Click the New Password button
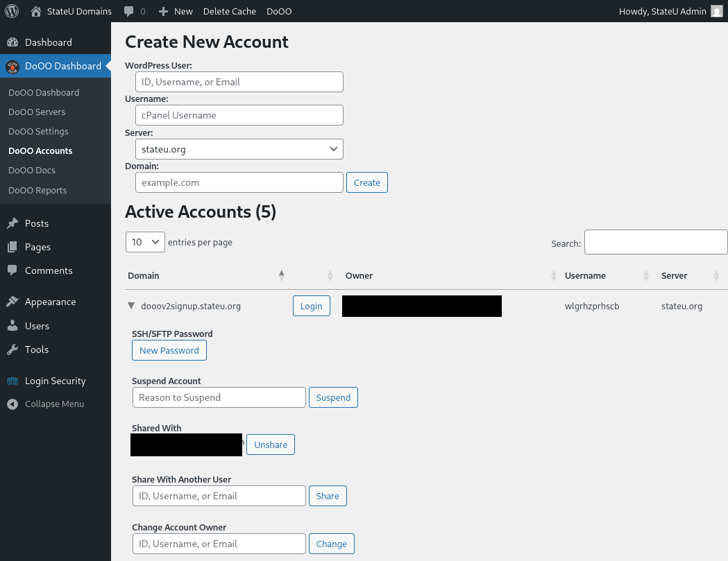This screenshot has width=728, height=561. tap(169, 350)
